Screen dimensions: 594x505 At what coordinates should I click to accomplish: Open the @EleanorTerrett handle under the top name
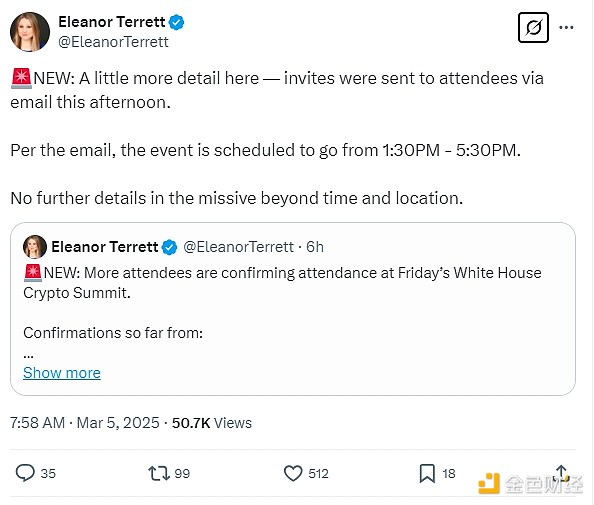[113, 42]
